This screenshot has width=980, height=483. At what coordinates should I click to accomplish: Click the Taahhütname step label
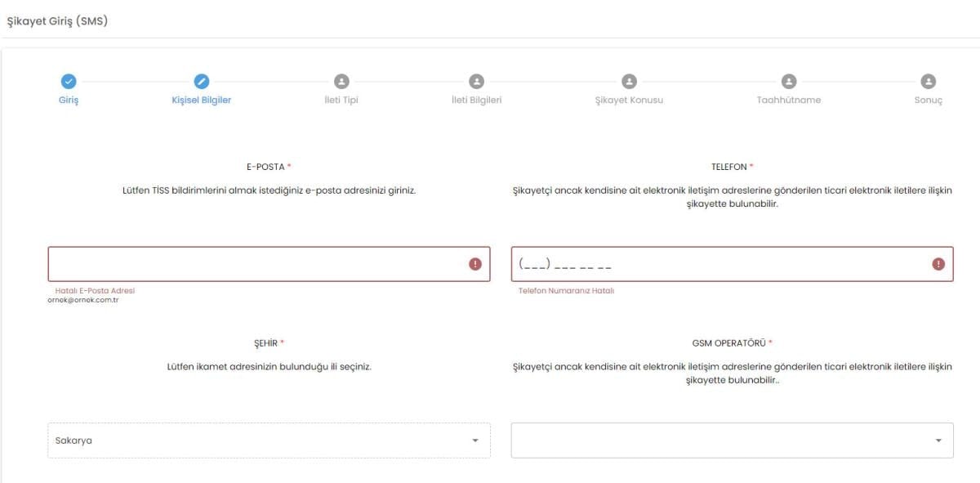(788, 101)
